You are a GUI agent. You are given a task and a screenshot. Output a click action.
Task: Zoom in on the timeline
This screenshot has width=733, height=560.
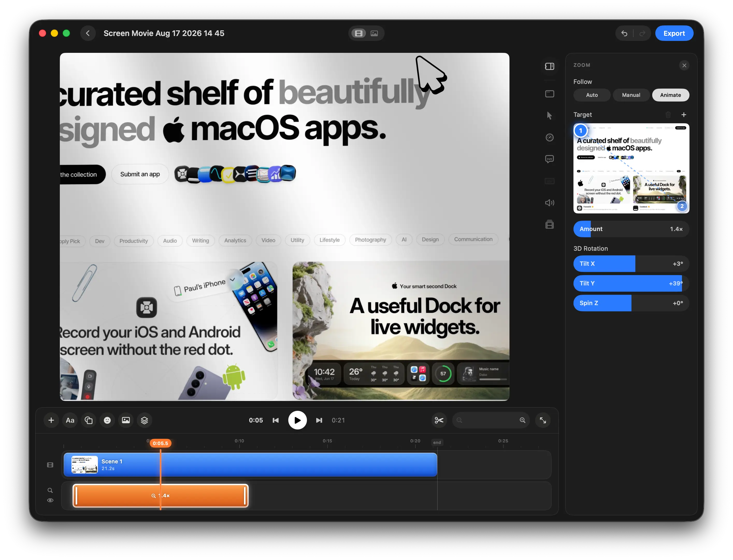tap(523, 420)
